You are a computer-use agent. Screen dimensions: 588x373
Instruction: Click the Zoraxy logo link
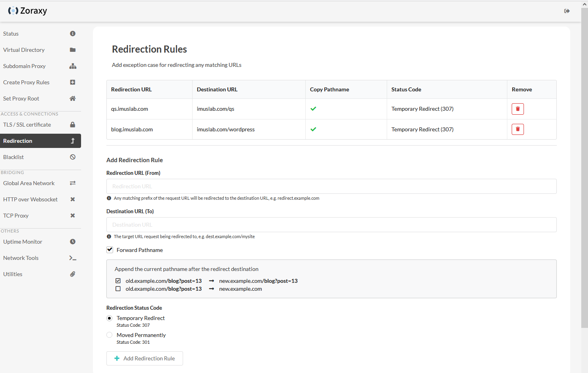27,11
